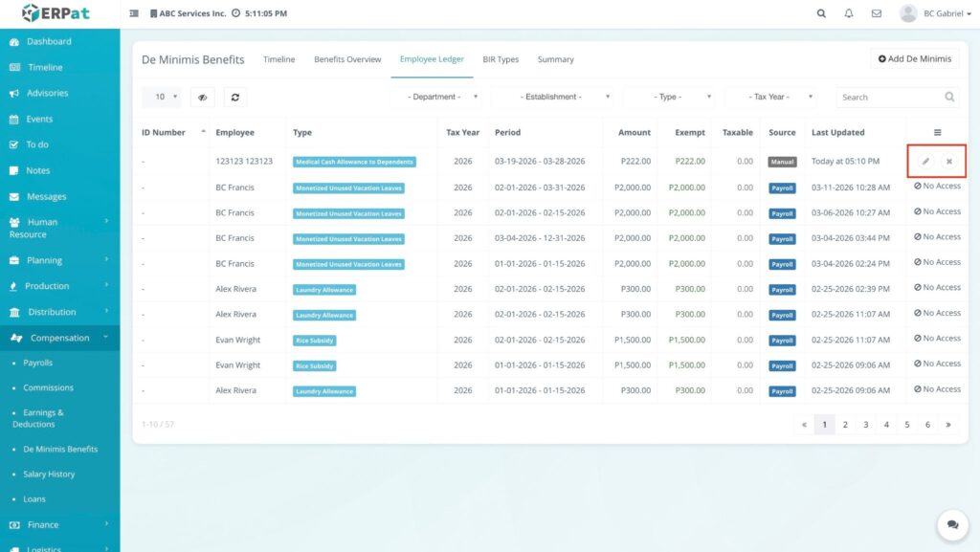
Task: Expand the Tax Year filter dropdown
Action: (770, 97)
